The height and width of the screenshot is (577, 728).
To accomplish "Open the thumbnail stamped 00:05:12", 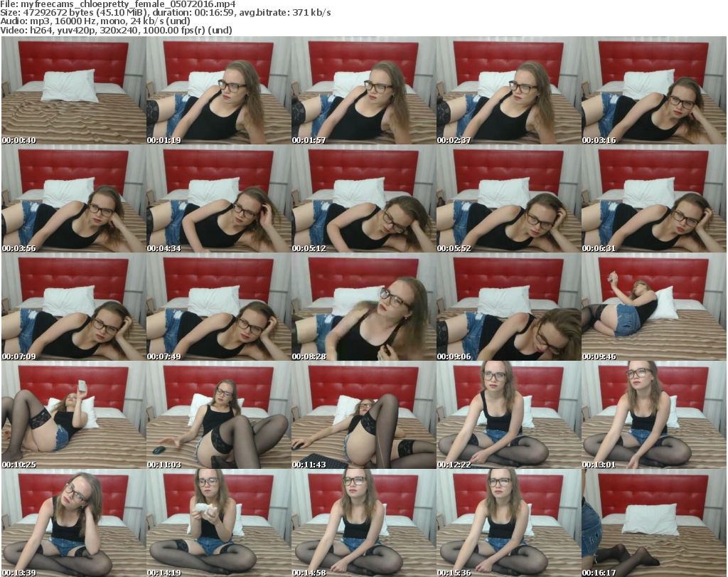I will tap(363, 198).
